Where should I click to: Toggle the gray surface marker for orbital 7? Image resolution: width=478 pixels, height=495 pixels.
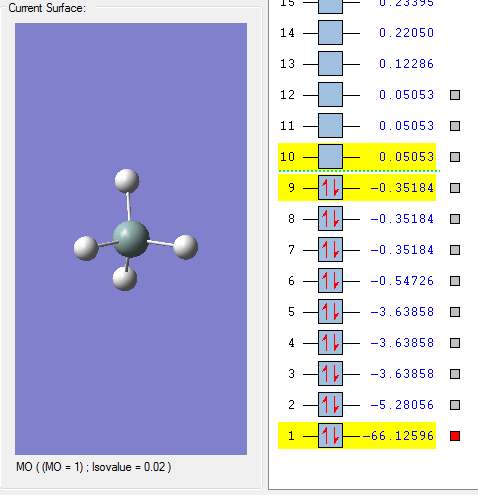coord(455,250)
